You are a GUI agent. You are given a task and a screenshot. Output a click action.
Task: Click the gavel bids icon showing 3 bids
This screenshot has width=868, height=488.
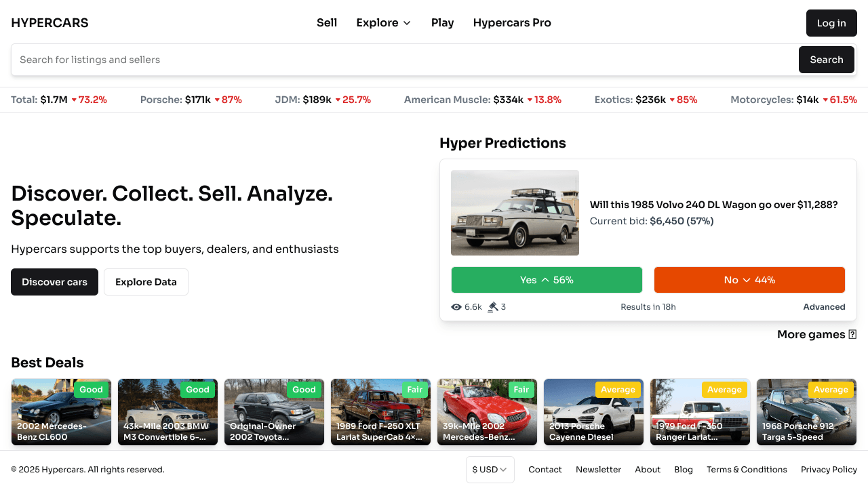point(492,306)
